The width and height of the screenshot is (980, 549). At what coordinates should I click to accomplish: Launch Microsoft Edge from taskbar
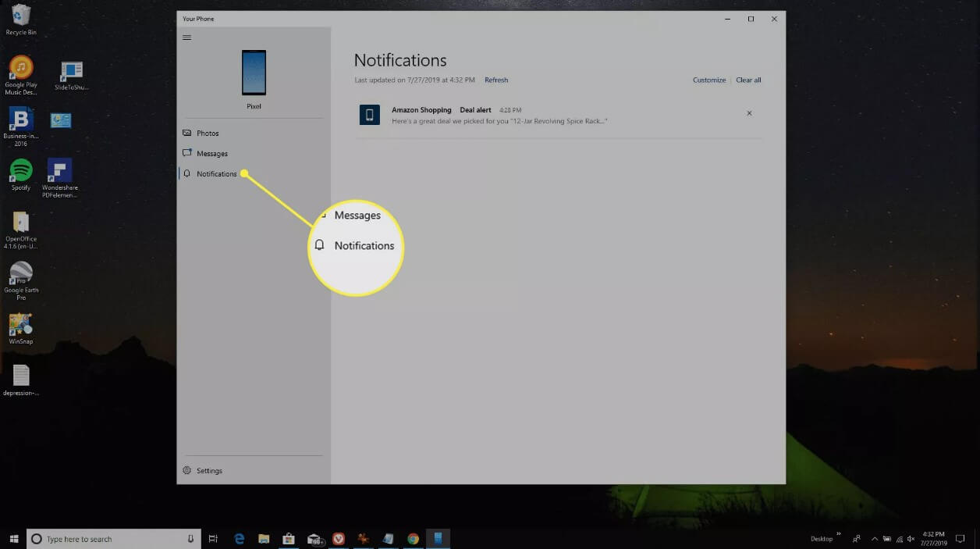pos(240,539)
